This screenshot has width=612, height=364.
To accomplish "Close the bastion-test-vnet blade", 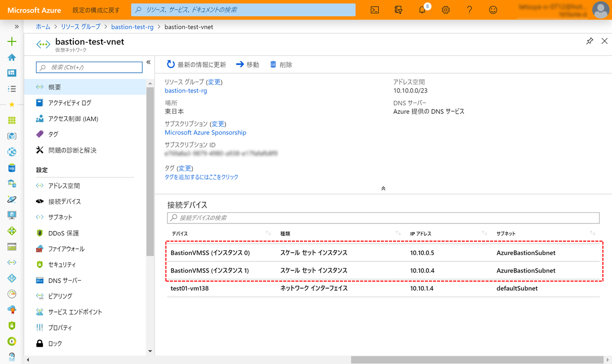I will click(x=604, y=41).
